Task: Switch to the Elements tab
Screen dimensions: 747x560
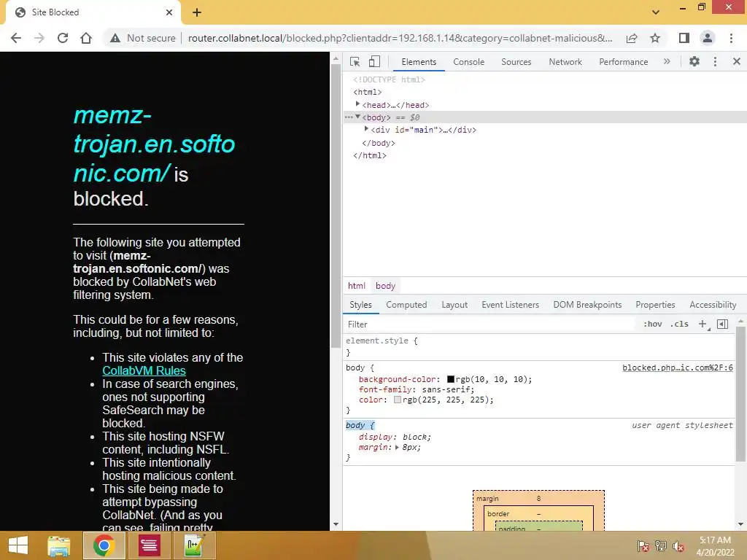Action: tap(419, 62)
